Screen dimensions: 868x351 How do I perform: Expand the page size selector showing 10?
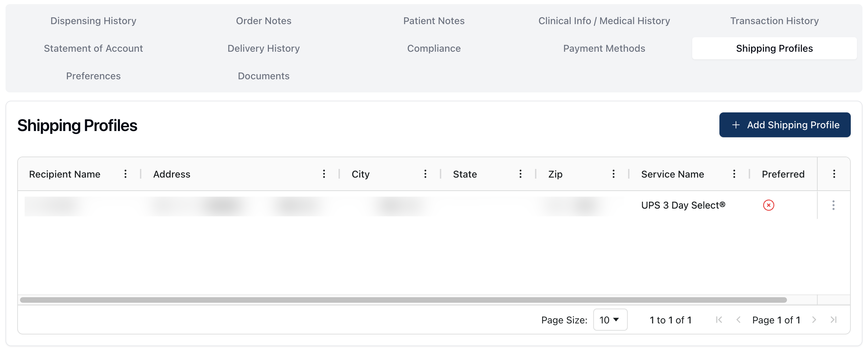point(610,320)
